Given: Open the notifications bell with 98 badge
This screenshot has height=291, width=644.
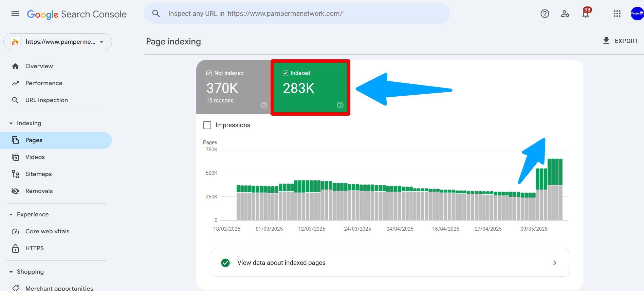Looking at the screenshot, I should click(586, 13).
